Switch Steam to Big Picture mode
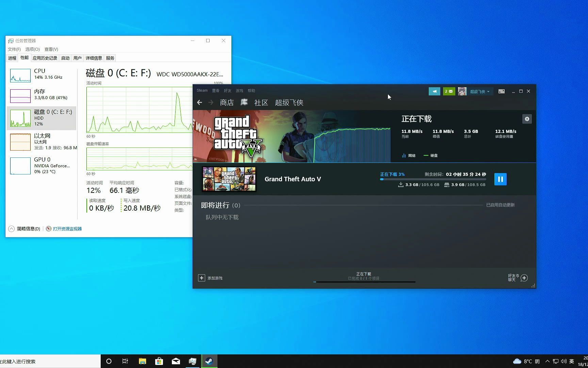Screen dimensions: 588x368 pyautogui.click(x=502, y=91)
